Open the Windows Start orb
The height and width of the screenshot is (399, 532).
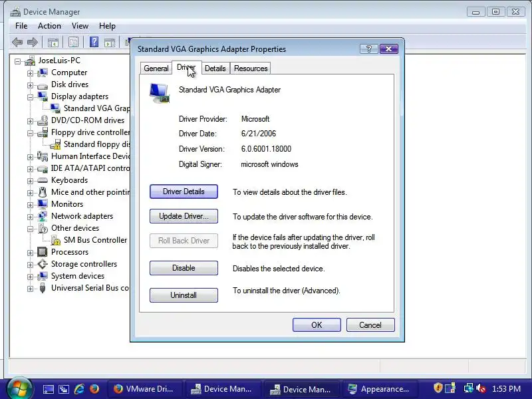point(19,389)
